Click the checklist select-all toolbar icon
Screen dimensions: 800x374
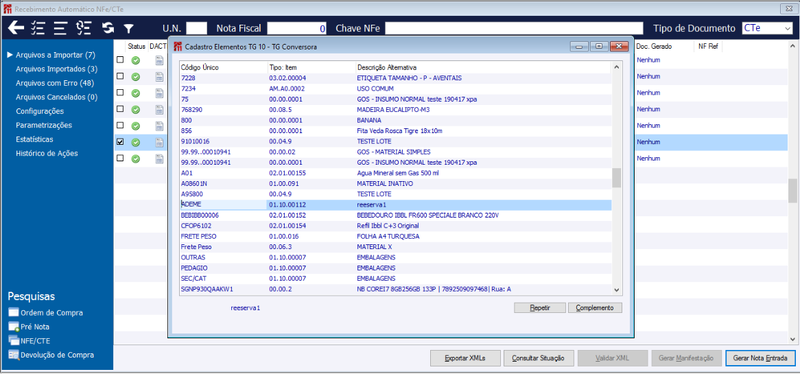(x=38, y=28)
